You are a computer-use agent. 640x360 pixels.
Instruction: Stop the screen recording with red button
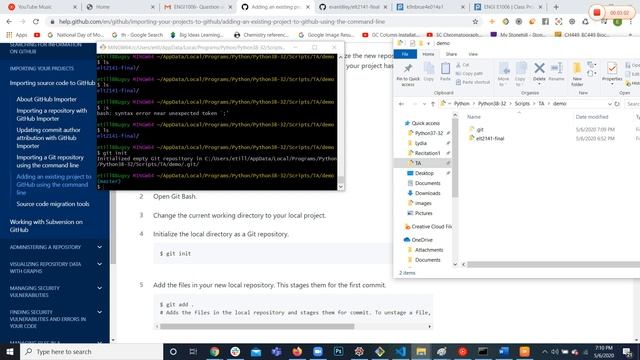tap(597, 13)
